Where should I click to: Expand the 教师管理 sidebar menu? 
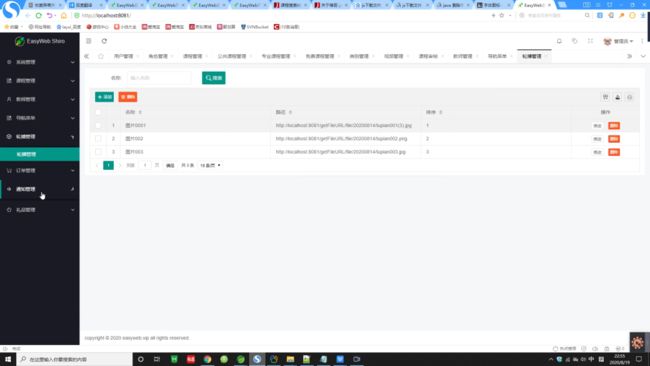[40, 99]
